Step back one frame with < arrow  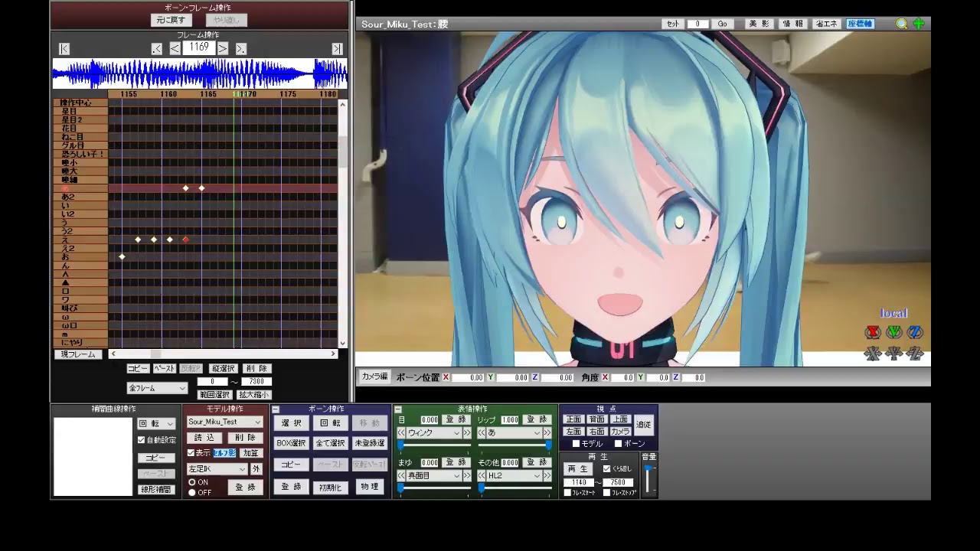pyautogui.click(x=175, y=48)
